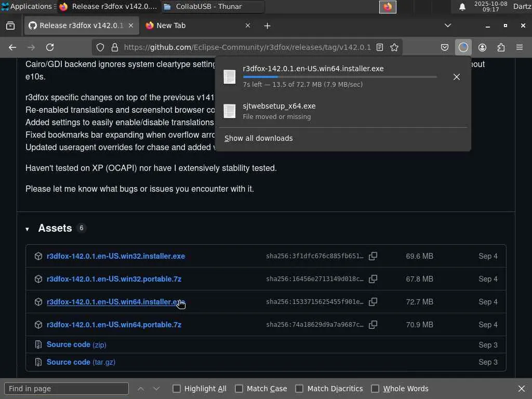Viewport: 532px width, 399px height.
Task: Click the URL address bar
Action: click(x=247, y=47)
